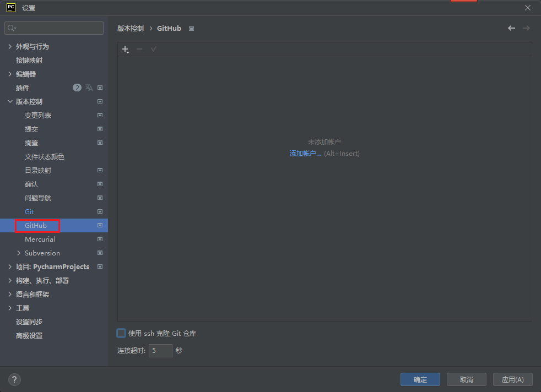Click the project icon on 项目: PycharmProjects row
The height and width of the screenshot is (392, 541).
coord(100,267)
